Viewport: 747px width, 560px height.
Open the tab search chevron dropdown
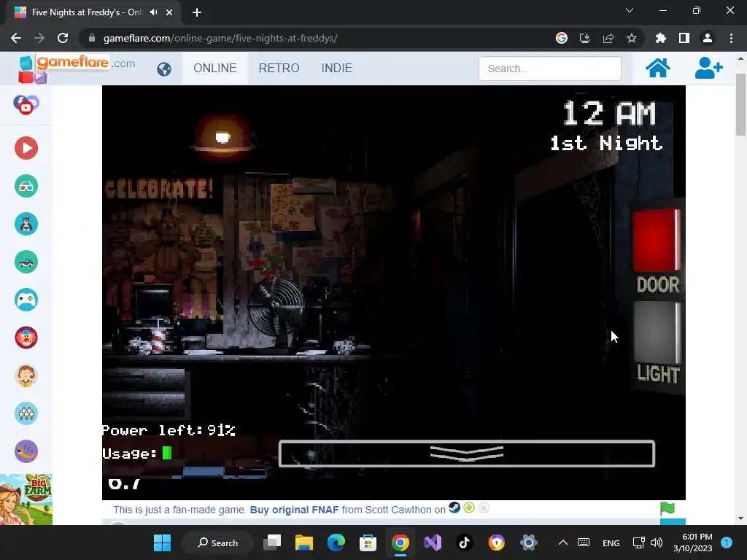pos(630,10)
